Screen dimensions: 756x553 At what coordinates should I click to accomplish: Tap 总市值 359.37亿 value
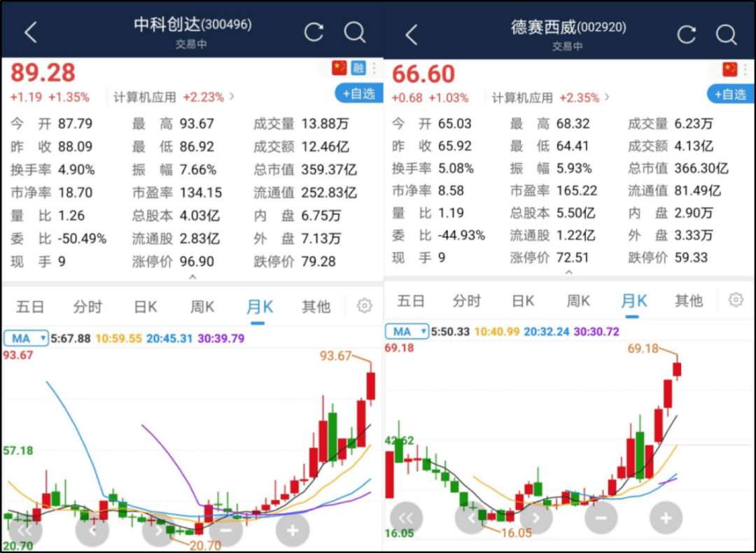[x=329, y=169]
